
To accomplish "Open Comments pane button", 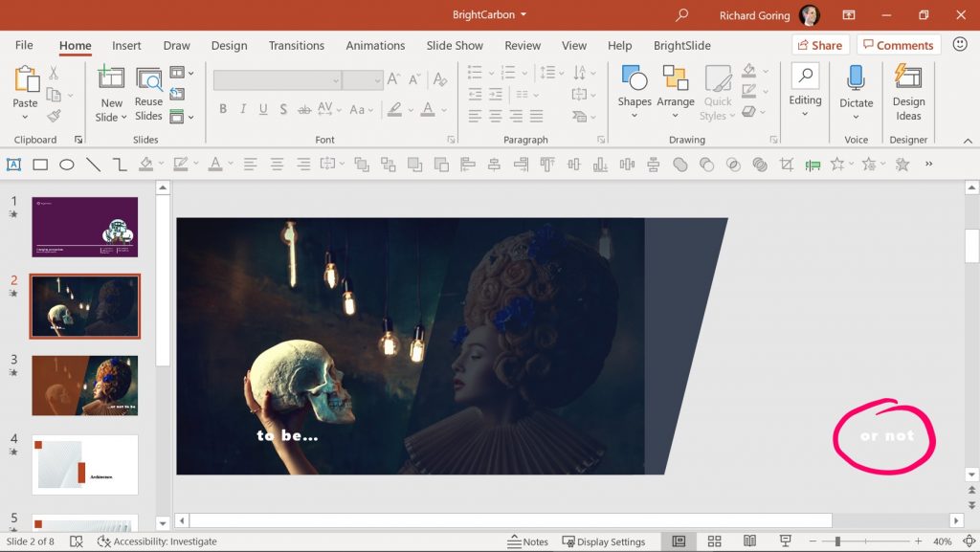I will 898,45.
